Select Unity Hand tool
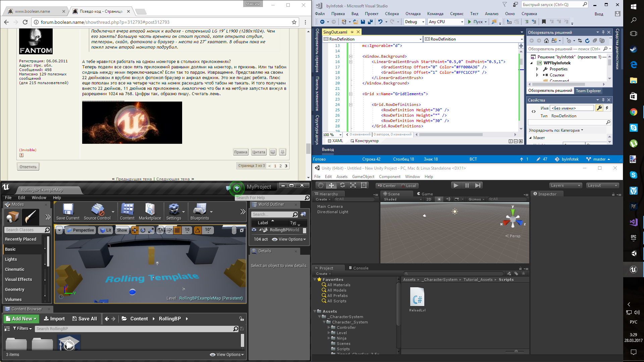 point(321,185)
